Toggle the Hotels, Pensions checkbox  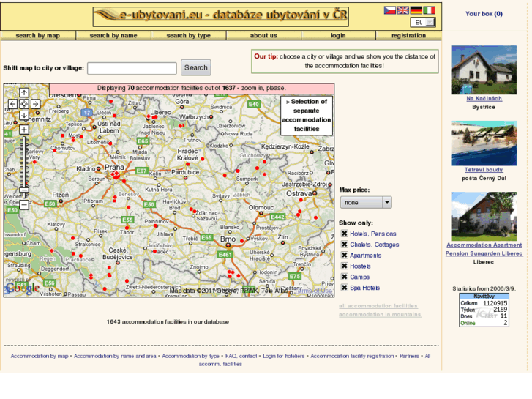click(x=345, y=234)
